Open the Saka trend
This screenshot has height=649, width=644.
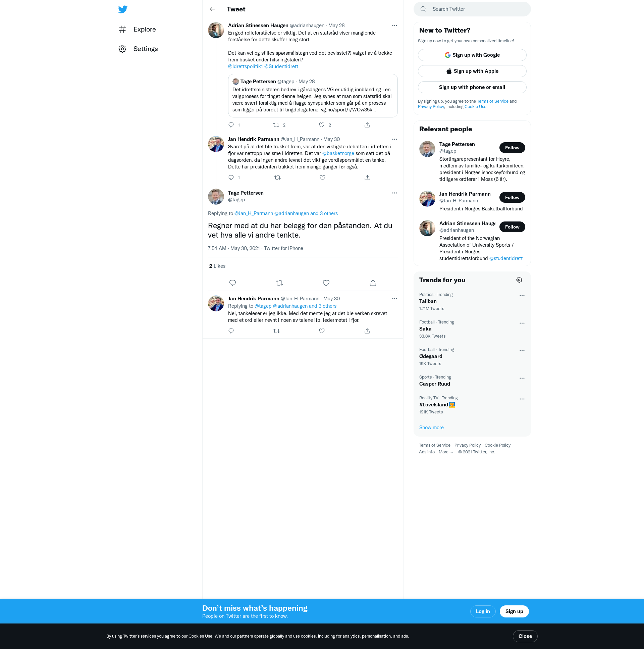point(472,329)
